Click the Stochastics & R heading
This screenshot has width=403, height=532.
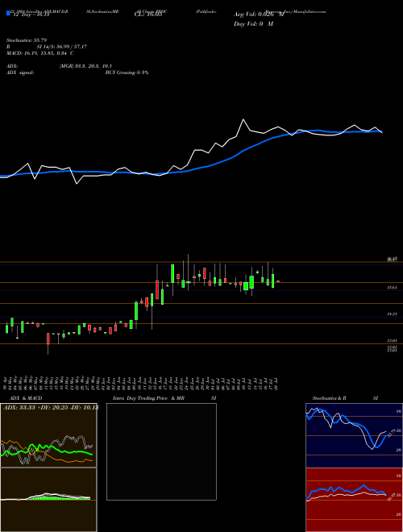pyautogui.click(x=329, y=398)
